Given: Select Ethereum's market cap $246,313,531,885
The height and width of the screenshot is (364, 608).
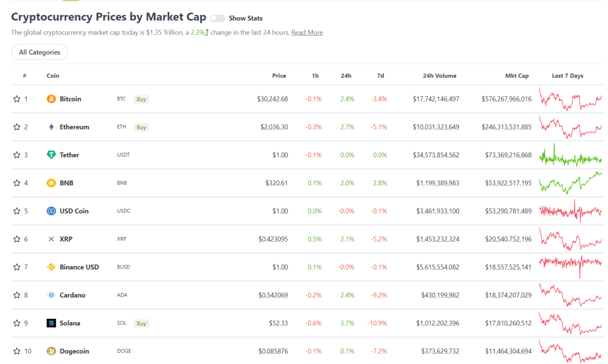Looking at the screenshot, I should point(506,126).
